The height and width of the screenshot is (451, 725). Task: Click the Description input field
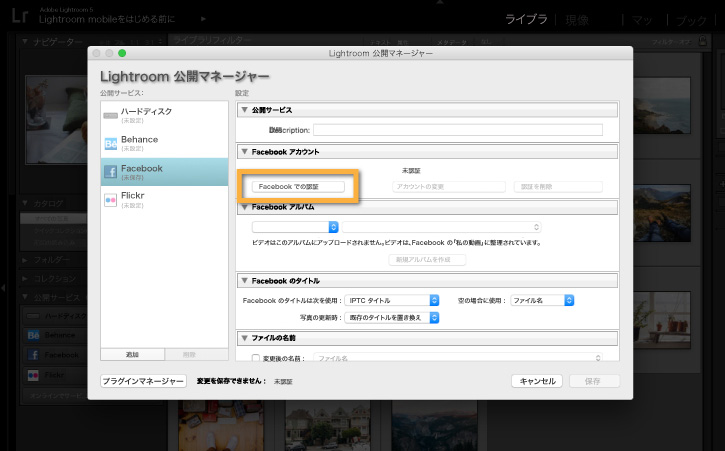(458, 130)
